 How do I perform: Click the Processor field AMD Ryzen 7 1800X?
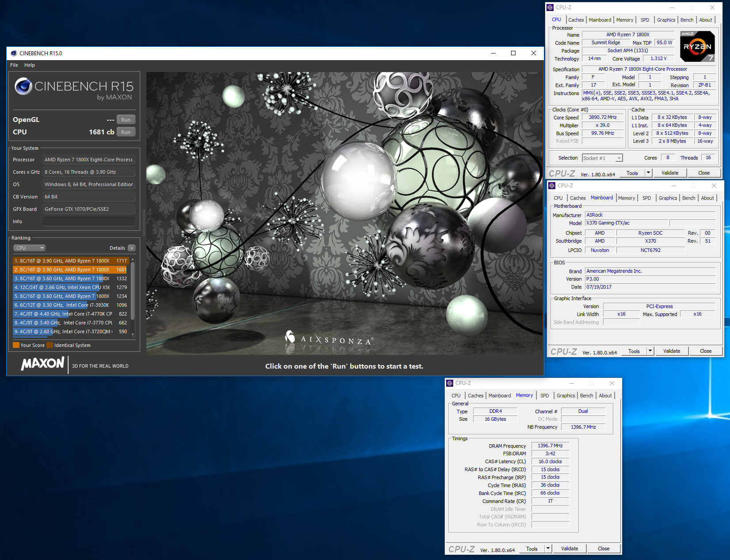pos(89,160)
